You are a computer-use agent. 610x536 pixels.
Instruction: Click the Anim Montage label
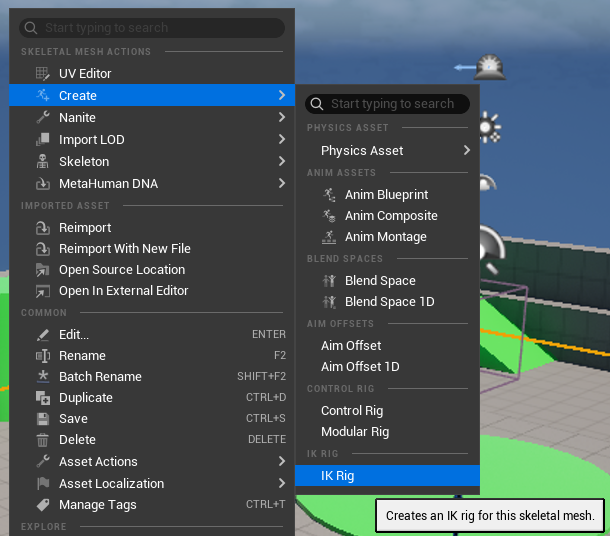tap(386, 236)
